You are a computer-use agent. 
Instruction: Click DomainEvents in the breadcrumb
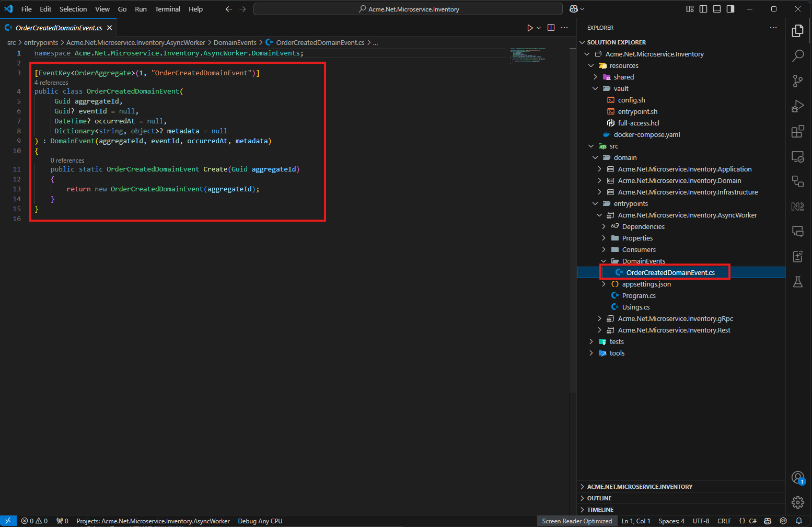(235, 42)
